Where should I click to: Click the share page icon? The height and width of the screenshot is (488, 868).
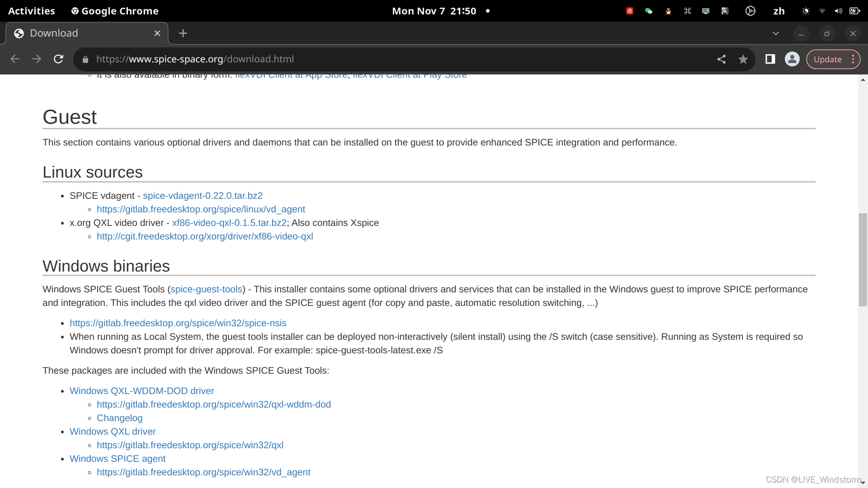point(722,59)
